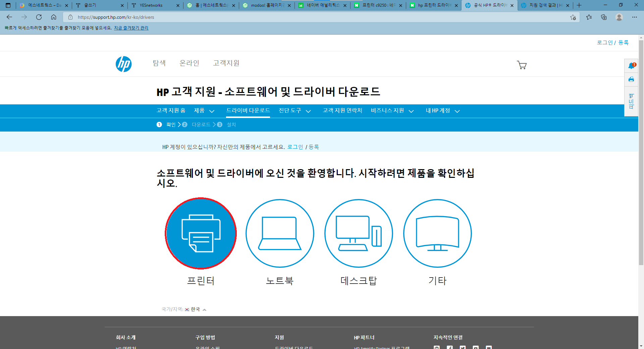This screenshot has width=644, height=349.
Task: Open the 지금 즐겨찾기 관리 link
Action: pos(131,28)
